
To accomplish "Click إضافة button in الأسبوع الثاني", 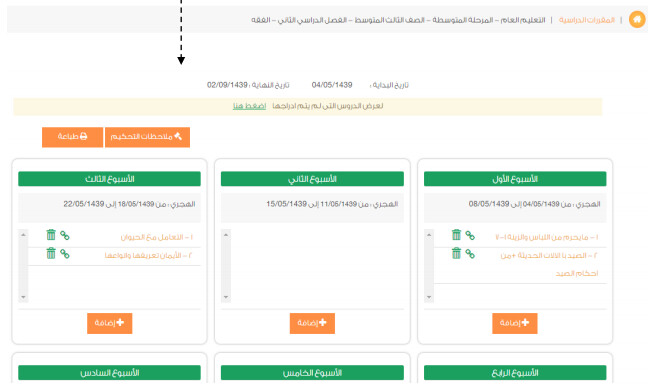I will pos(312,323).
